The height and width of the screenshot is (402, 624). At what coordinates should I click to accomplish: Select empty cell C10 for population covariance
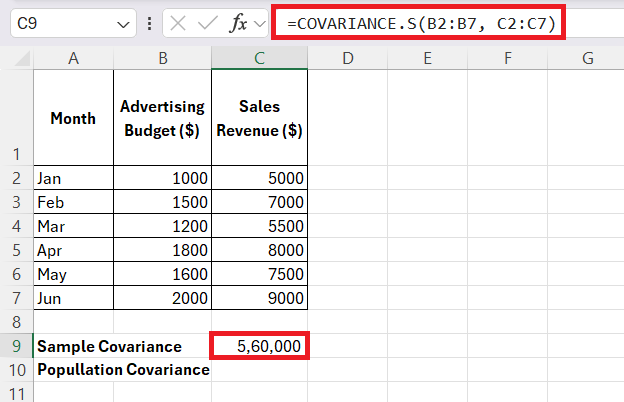pos(259,370)
